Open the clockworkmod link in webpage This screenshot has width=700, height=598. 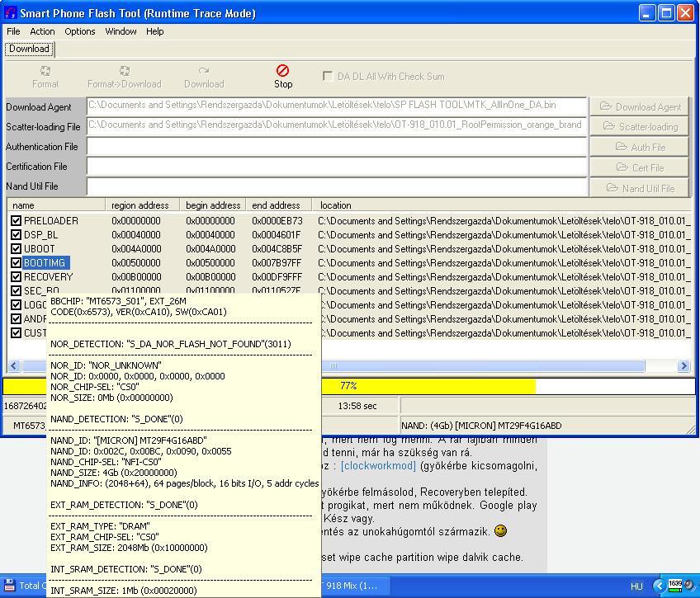378,466
